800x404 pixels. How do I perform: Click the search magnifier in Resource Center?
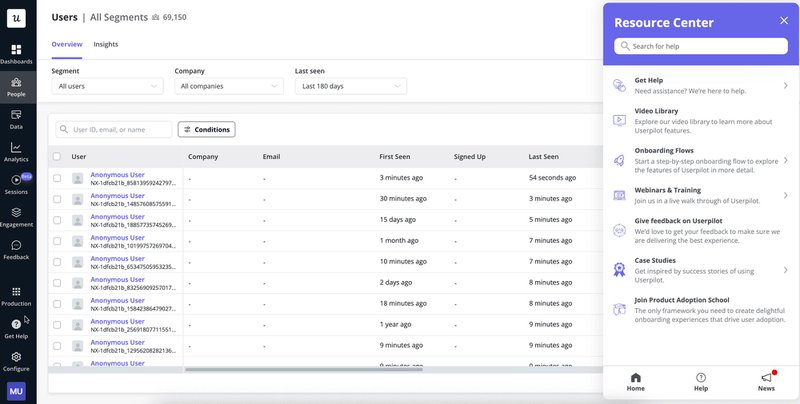(625, 46)
